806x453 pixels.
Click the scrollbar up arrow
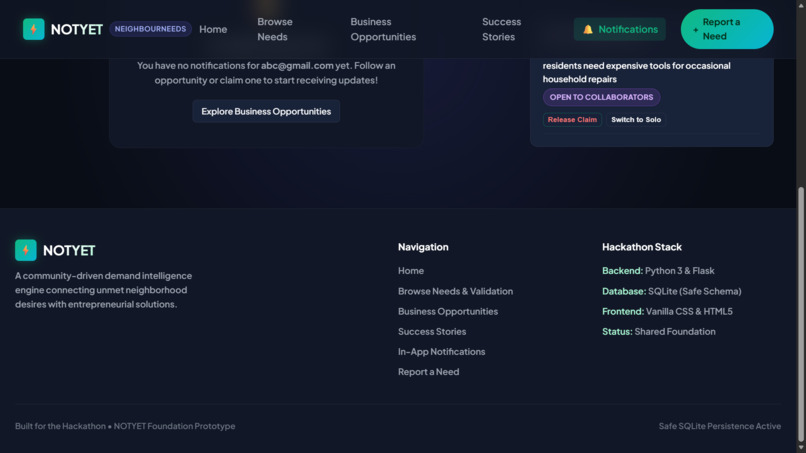[801, 4]
